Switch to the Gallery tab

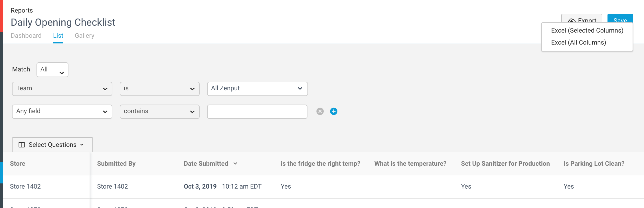point(84,36)
